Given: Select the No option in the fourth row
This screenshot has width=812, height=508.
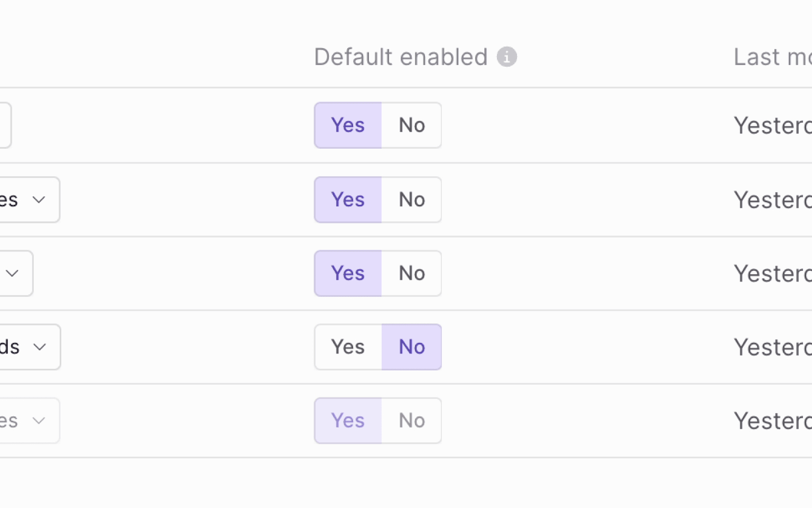Looking at the screenshot, I should [x=411, y=347].
